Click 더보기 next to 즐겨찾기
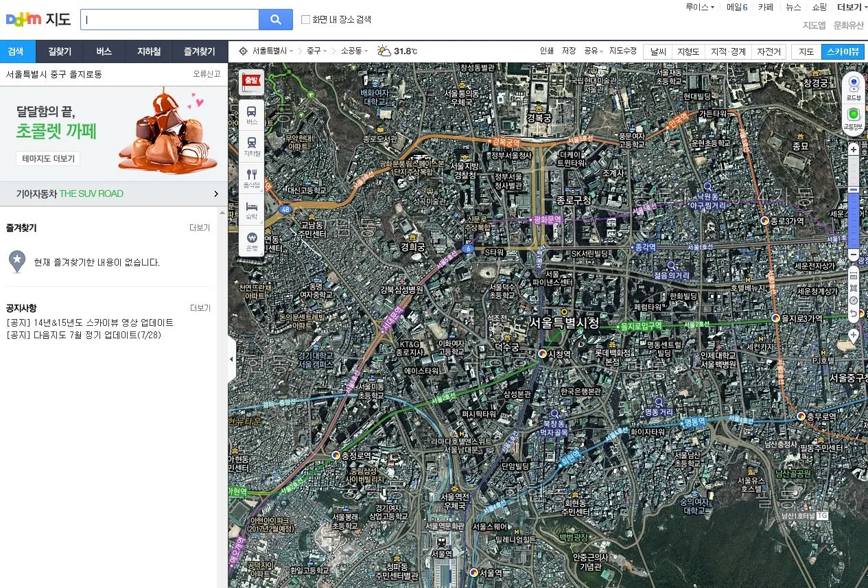This screenshot has width=868, height=588. click(x=200, y=228)
